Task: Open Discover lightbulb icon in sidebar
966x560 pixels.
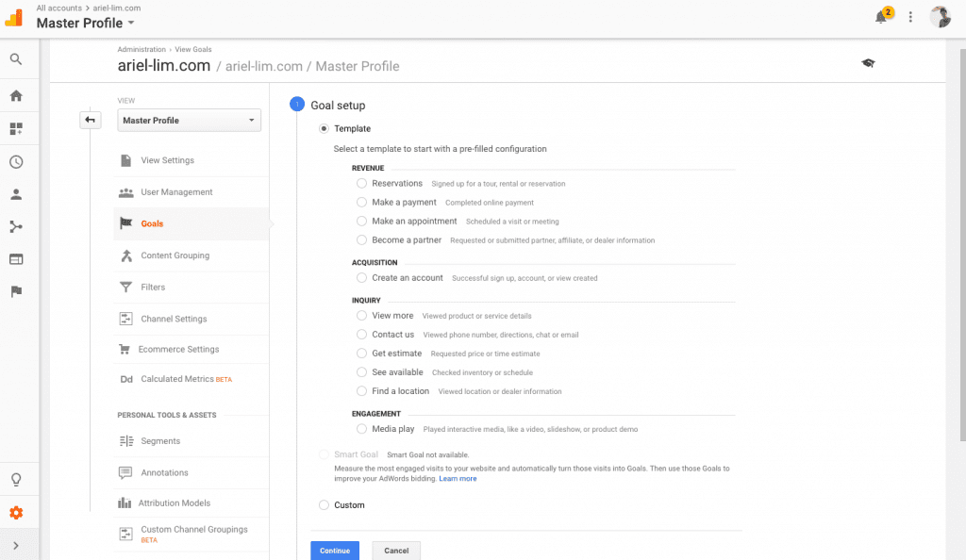Action: [16, 479]
